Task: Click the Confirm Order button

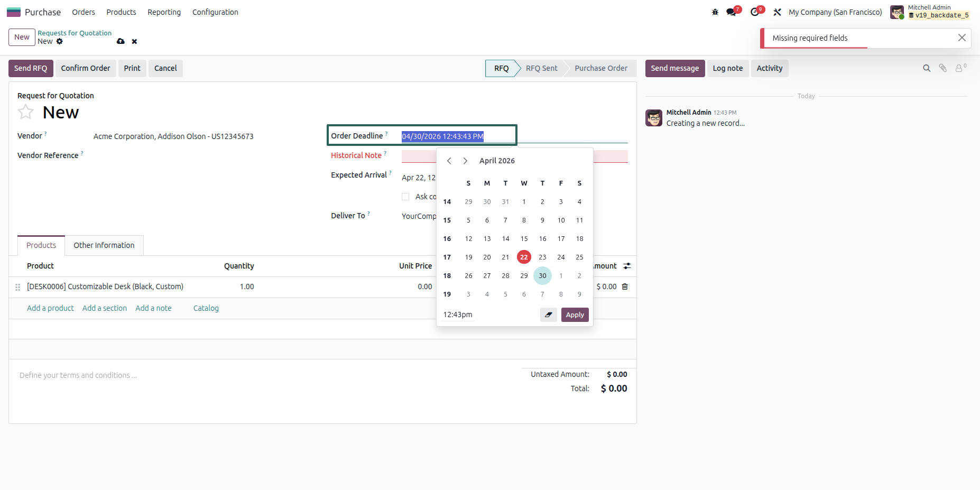Action: 86,68
